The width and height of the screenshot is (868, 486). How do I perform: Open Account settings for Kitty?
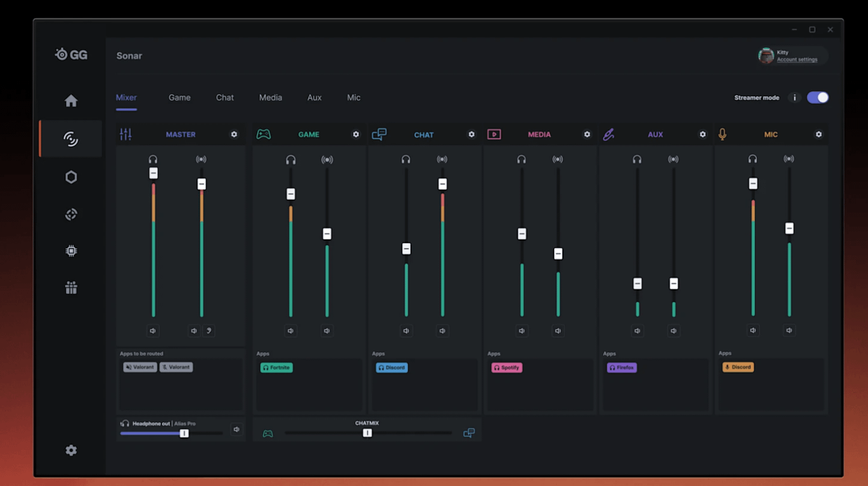click(x=798, y=59)
